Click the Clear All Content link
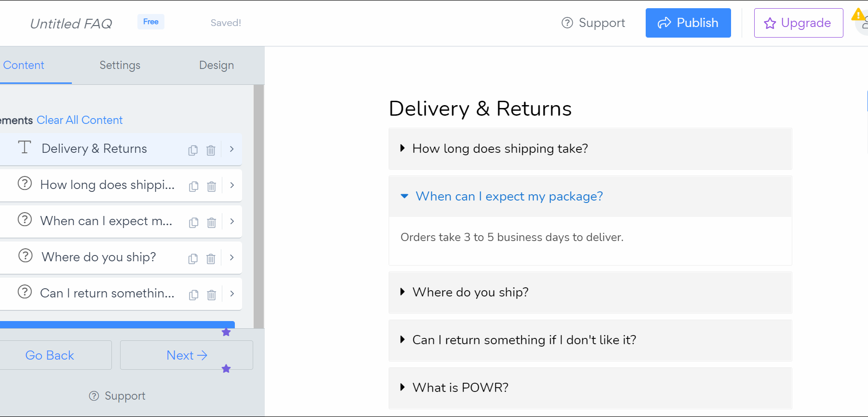The image size is (868, 417). pos(80,120)
